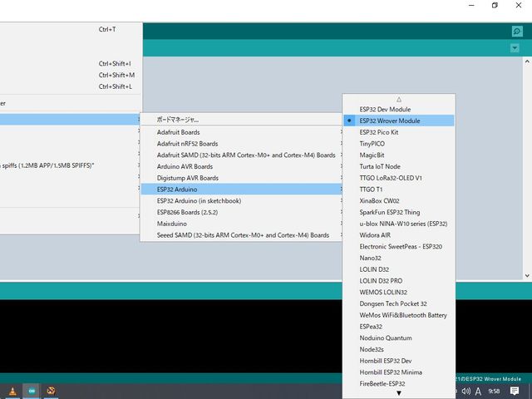Choose TinyPICO from board list
This screenshot has width=532, height=399.
coord(399,144)
